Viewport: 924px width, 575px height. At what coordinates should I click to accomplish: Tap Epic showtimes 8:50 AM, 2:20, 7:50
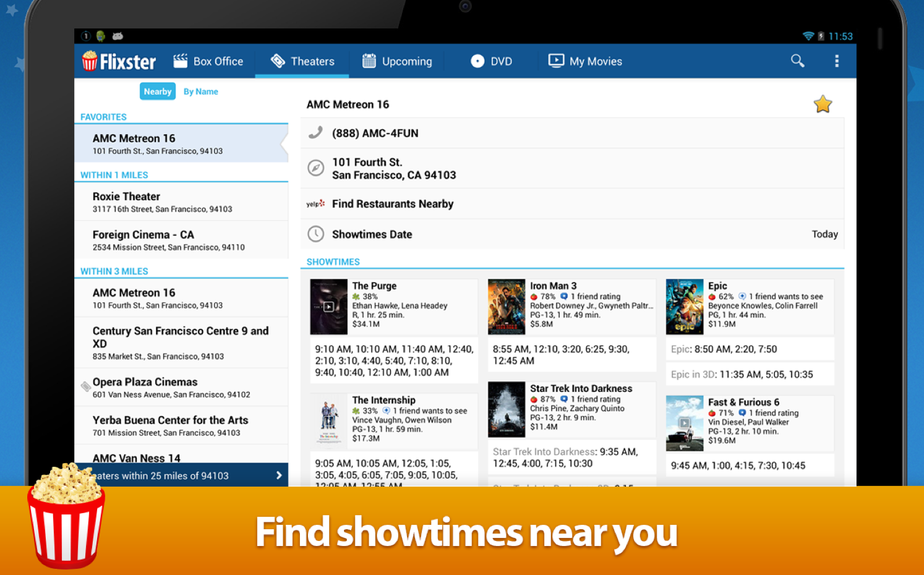pos(750,349)
